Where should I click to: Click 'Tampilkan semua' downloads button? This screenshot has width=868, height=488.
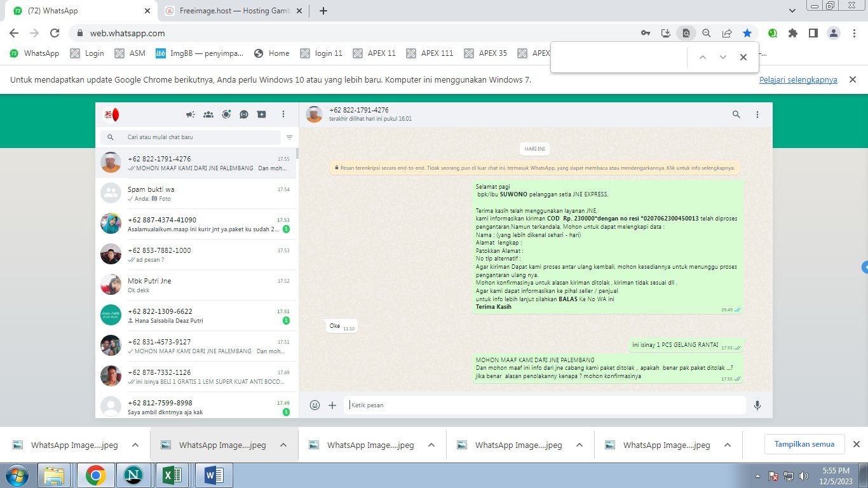[x=804, y=444]
